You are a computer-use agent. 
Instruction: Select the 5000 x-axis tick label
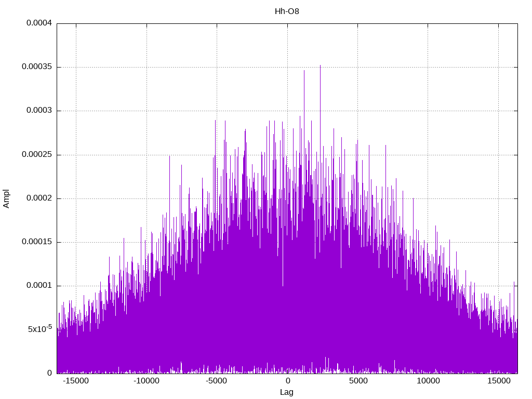point(357,381)
